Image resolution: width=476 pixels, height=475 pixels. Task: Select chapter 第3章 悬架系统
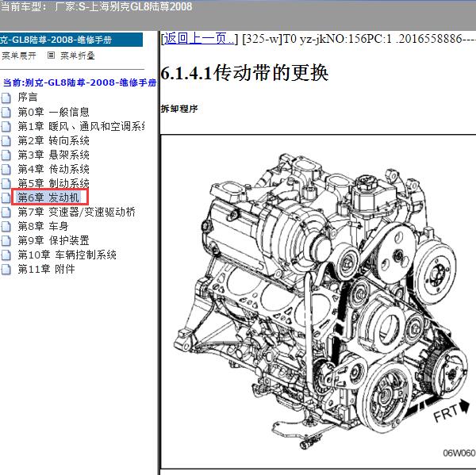[53, 155]
